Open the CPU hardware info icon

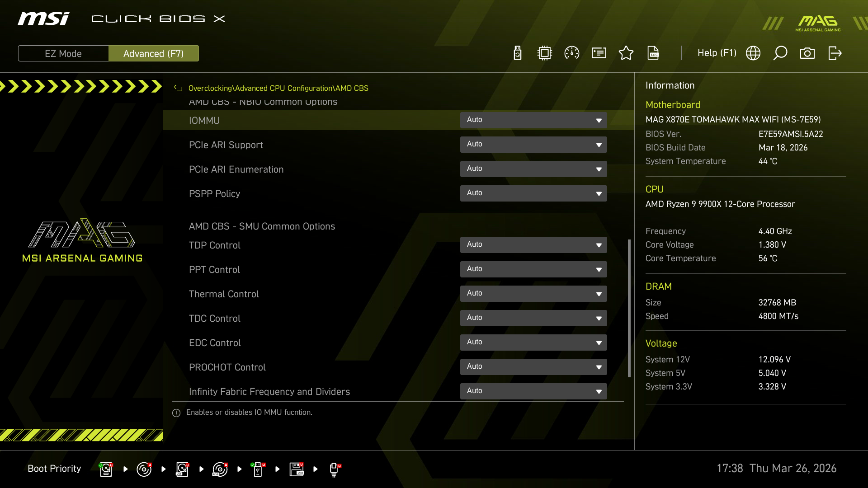tap(544, 53)
